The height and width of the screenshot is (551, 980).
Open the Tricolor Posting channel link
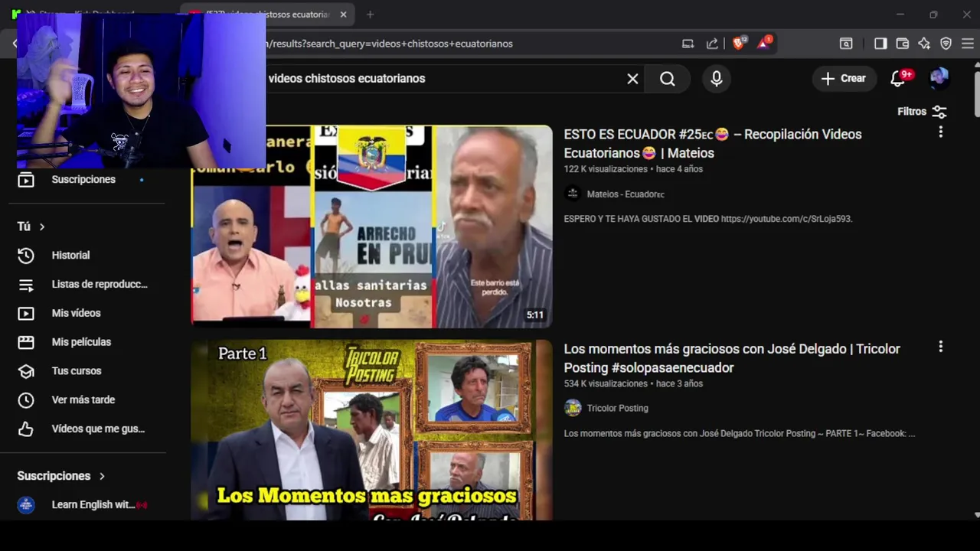click(x=617, y=409)
